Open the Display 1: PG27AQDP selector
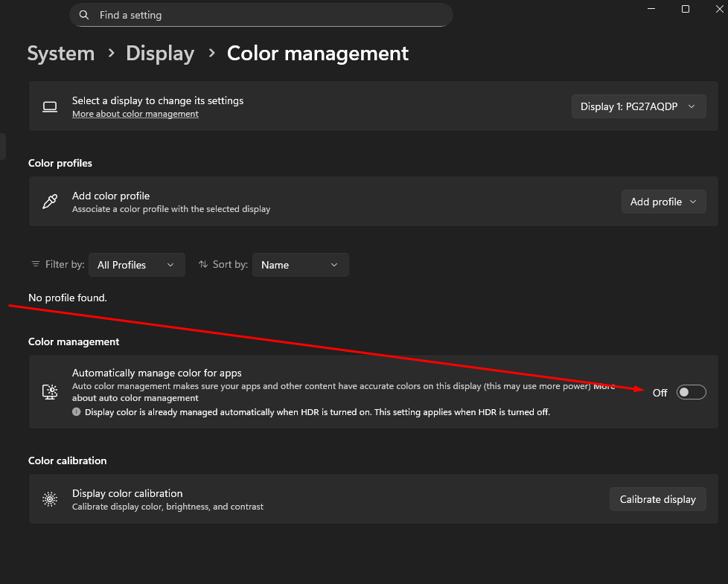This screenshot has width=728, height=584. tap(638, 106)
